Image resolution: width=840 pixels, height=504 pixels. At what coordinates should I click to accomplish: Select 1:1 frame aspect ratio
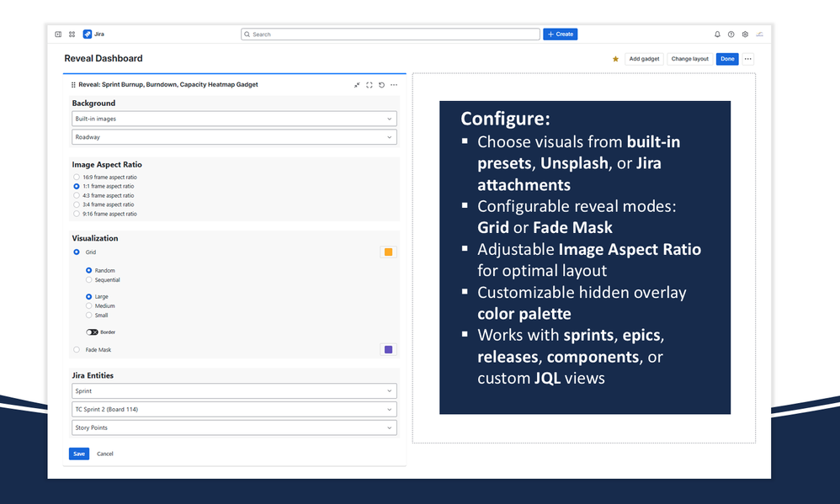pos(77,187)
